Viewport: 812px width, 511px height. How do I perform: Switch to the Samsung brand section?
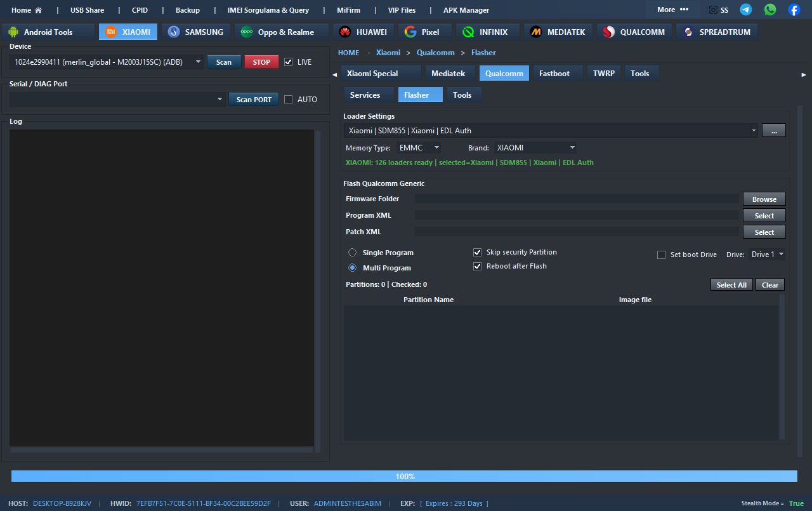pyautogui.click(x=196, y=32)
